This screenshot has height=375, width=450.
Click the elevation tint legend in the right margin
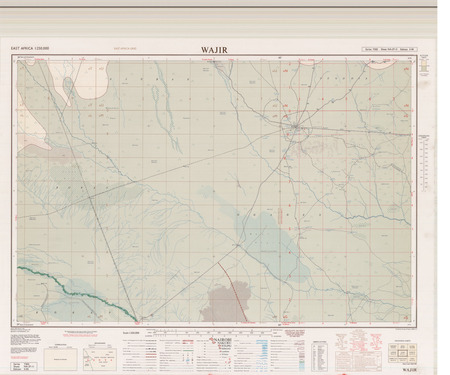point(424,65)
